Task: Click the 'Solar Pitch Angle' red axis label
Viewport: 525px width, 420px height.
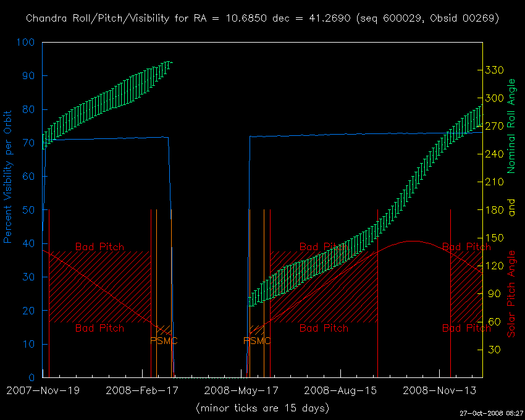Action: coord(511,294)
